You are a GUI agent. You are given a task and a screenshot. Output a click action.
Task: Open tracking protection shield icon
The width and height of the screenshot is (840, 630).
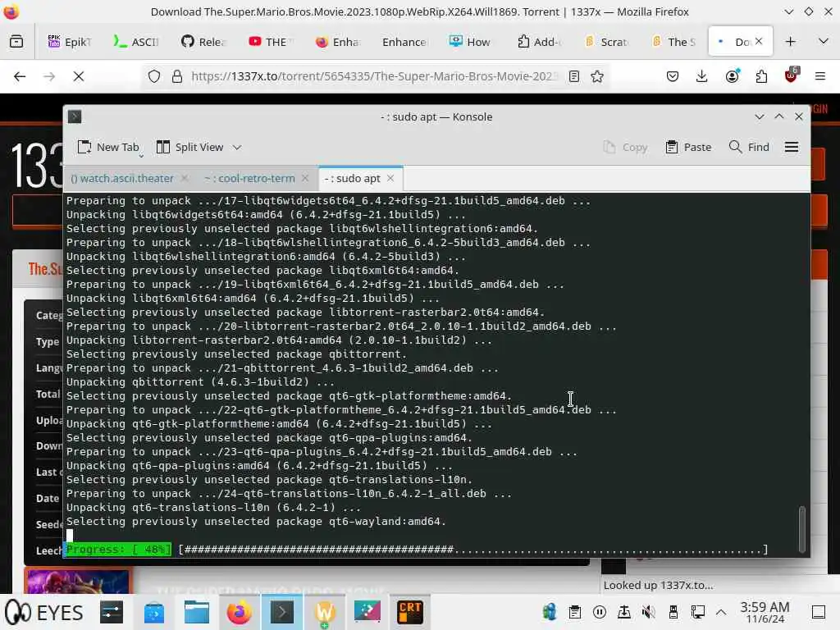[154, 76]
